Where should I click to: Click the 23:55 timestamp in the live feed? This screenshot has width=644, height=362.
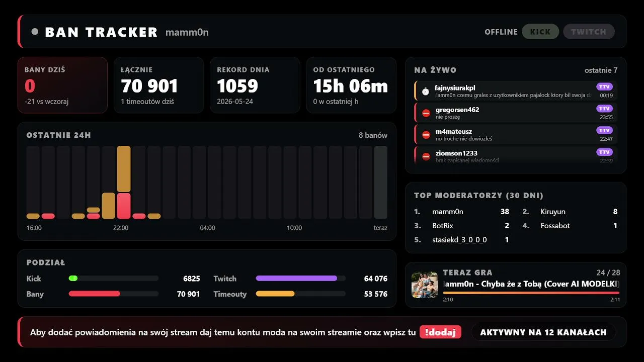[606, 117]
